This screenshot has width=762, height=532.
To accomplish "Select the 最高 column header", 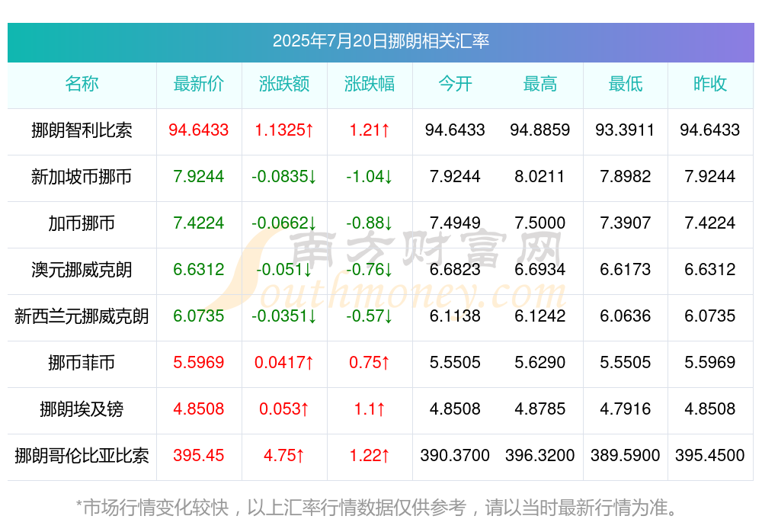I will [540, 84].
